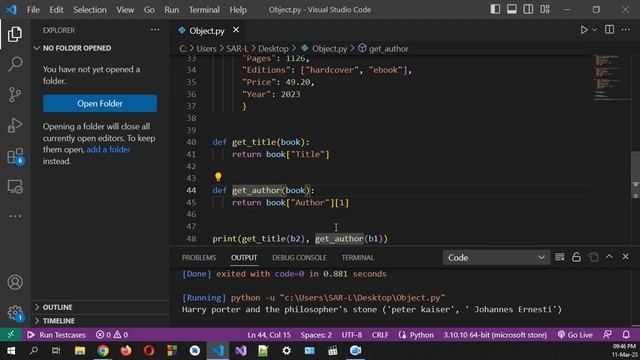This screenshot has height=360, width=640.
Task: Open errors and warnings status indicator
Action: (x=112, y=335)
